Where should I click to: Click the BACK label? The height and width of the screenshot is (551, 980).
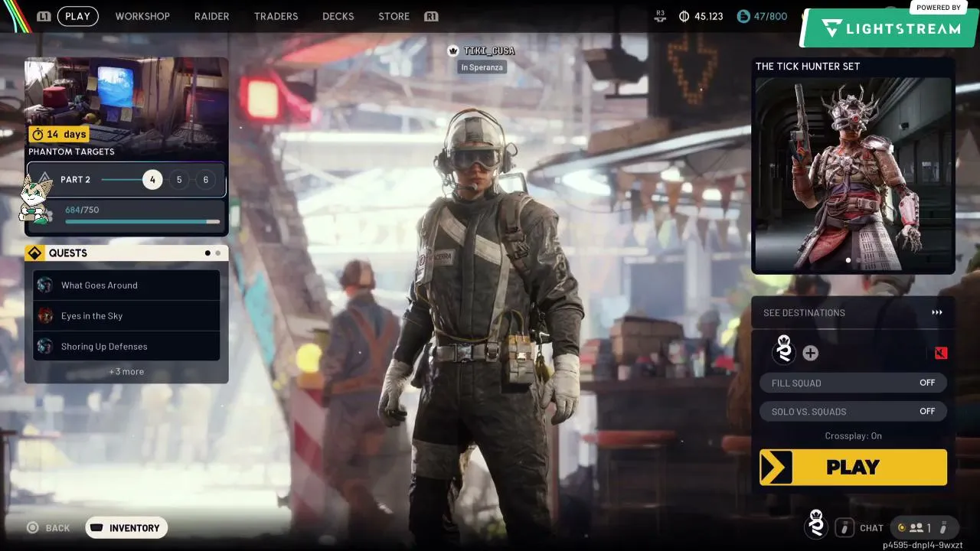pyautogui.click(x=57, y=528)
